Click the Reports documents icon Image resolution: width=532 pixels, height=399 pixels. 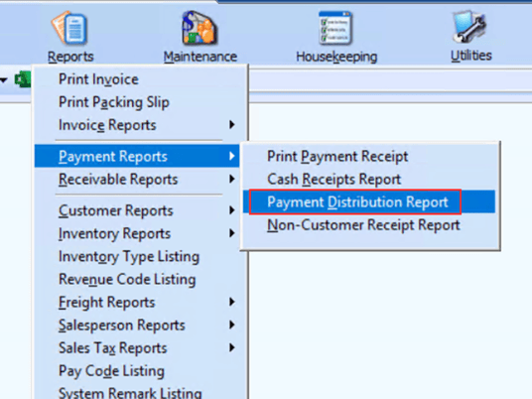pos(69,28)
